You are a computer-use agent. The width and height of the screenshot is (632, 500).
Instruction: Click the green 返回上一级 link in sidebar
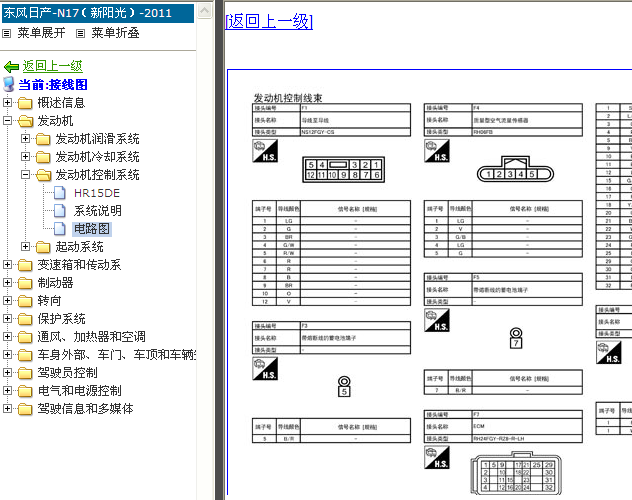tap(52, 66)
